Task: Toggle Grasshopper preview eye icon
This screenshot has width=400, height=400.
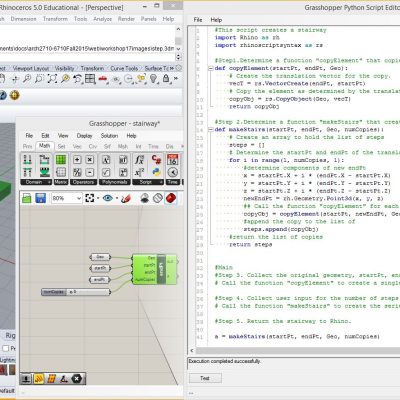Action: (x=107, y=198)
